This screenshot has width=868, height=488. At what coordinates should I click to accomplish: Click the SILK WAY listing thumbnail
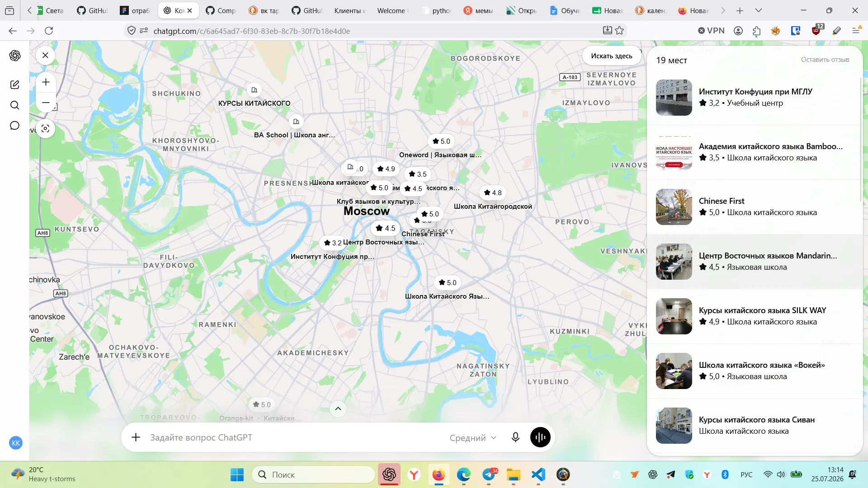click(x=674, y=316)
